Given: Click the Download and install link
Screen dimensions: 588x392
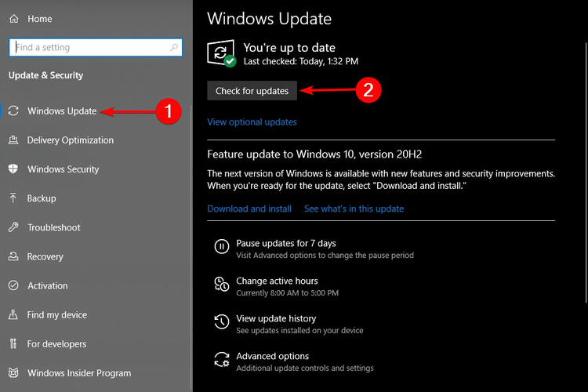Looking at the screenshot, I should point(249,209).
